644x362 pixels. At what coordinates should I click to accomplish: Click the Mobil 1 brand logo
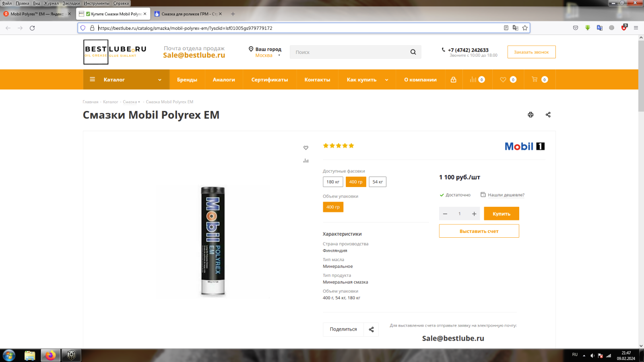[x=525, y=146]
